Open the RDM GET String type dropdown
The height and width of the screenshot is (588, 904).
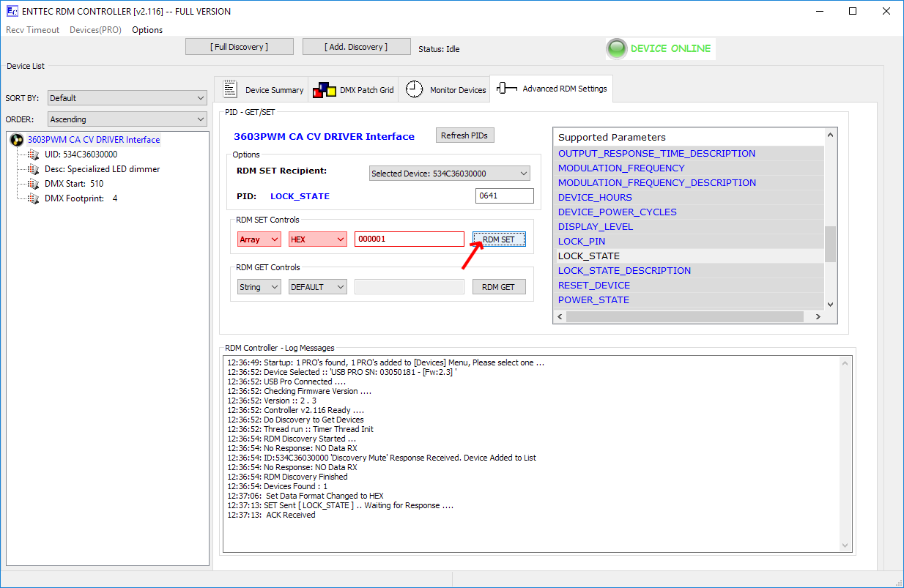click(259, 287)
